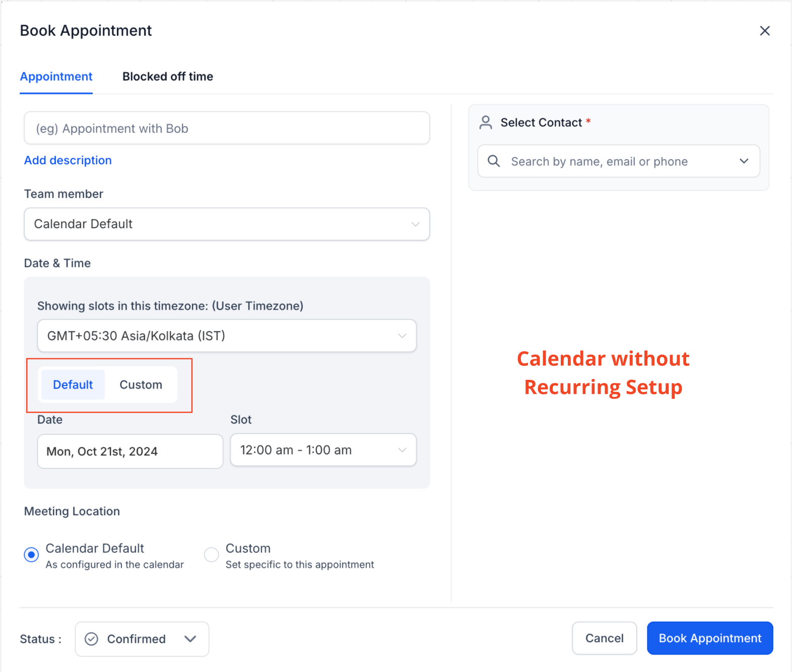
Task: Click the person icon beside Select Contact
Action: [486, 122]
